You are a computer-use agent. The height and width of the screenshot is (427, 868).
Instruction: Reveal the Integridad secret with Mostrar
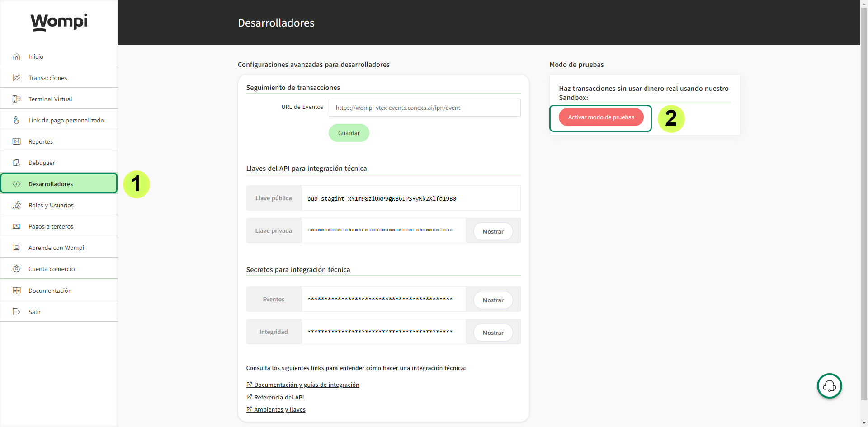(x=493, y=333)
